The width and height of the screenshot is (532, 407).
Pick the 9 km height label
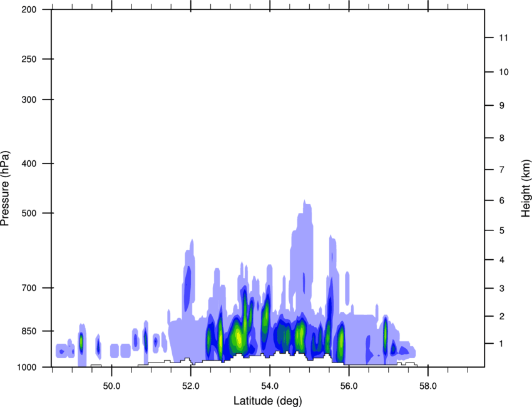click(x=501, y=106)
